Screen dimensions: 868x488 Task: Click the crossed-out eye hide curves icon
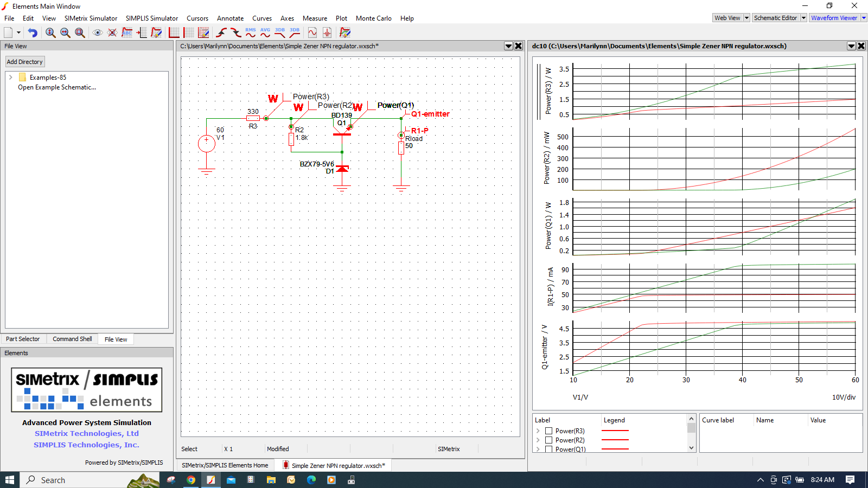(112, 33)
